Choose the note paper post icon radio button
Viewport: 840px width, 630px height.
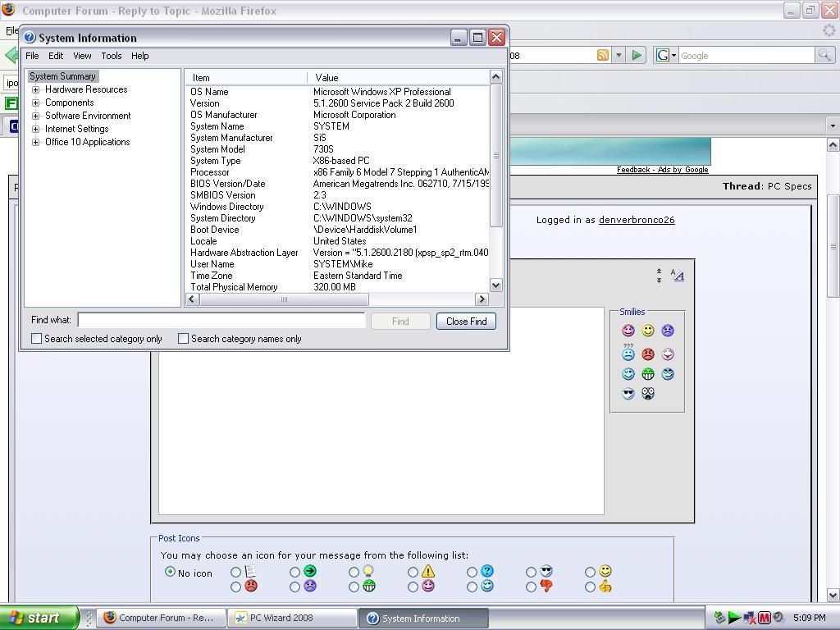point(235,572)
